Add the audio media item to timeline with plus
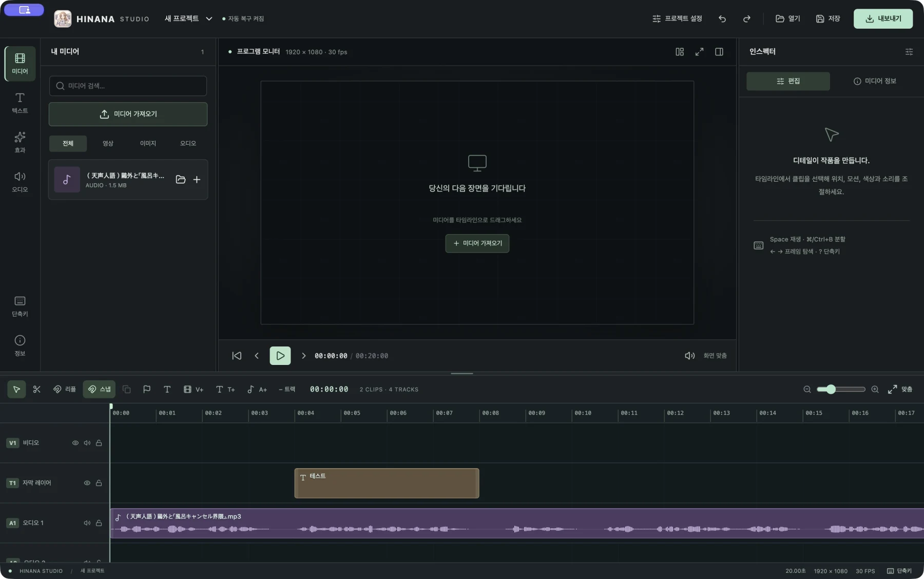The image size is (924, 579). [197, 180]
